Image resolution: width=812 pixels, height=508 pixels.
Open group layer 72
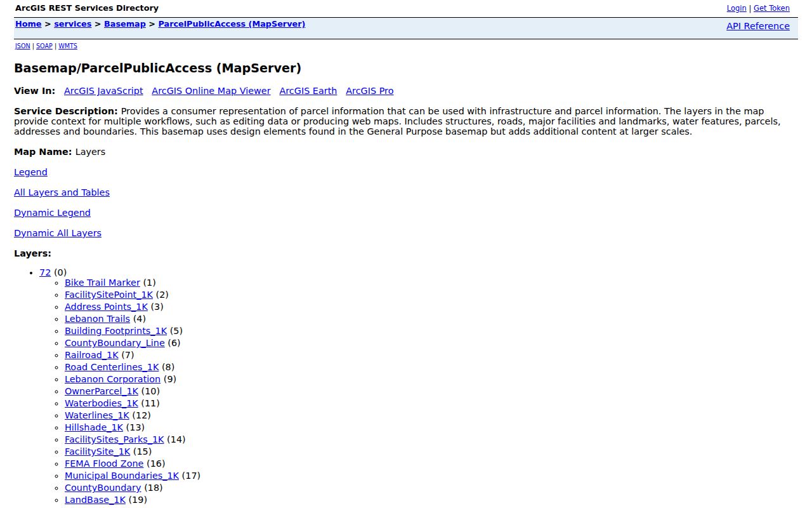click(x=45, y=272)
